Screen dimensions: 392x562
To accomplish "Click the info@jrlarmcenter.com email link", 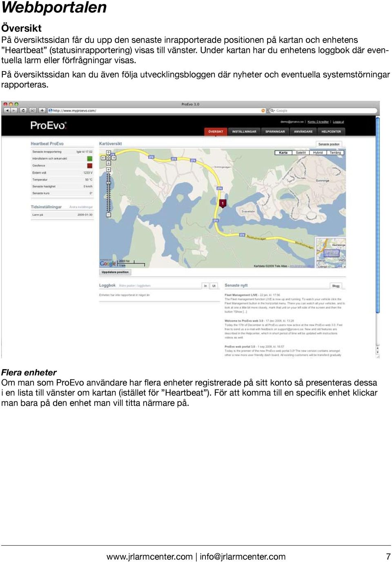I will pos(243,557).
